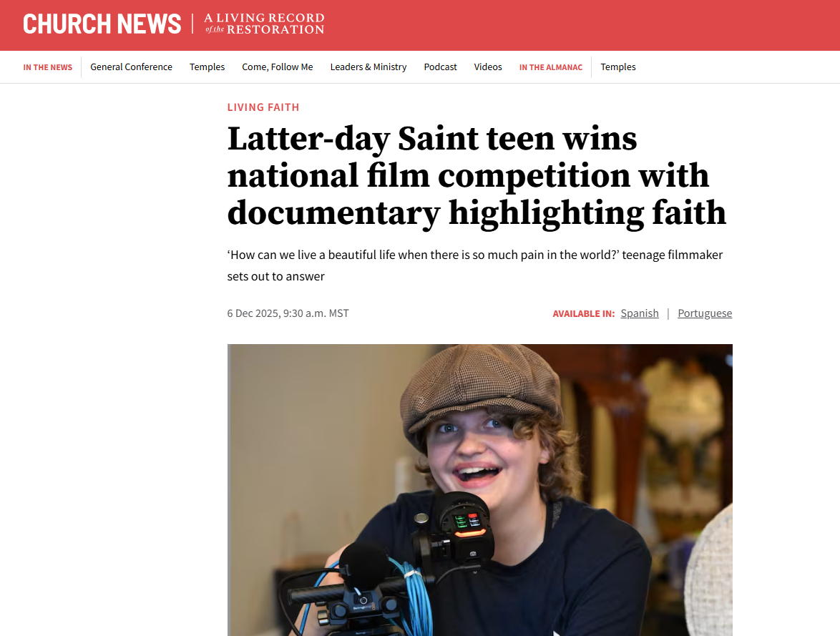This screenshot has height=636, width=840.
Task: Select the IN THE NEWS section label
Action: tap(48, 67)
